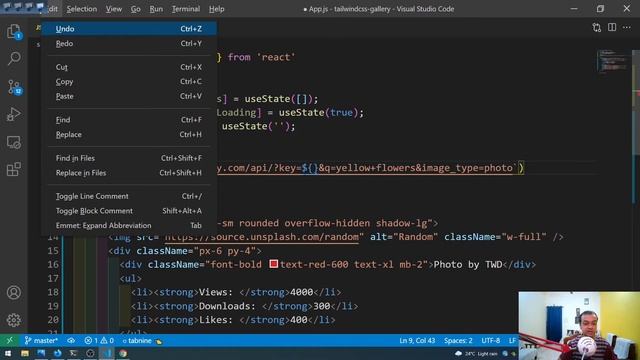Split the editor to the right

(x=612, y=27)
